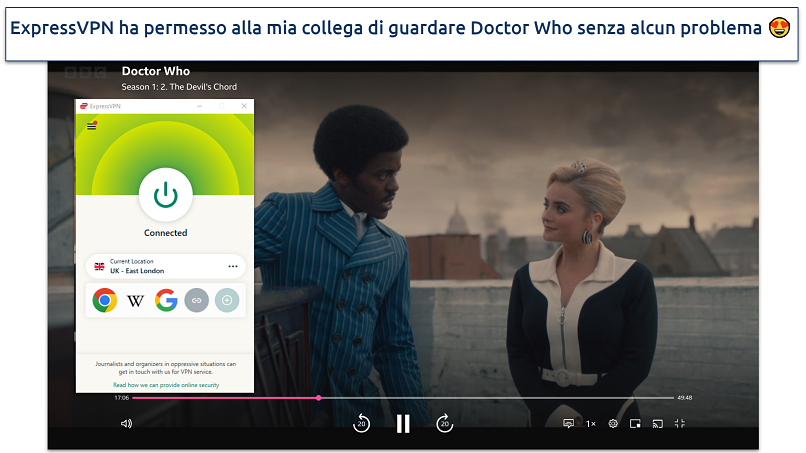Exit fullscreen mode in player
Viewport: 806px width, 453px height.
680,424
